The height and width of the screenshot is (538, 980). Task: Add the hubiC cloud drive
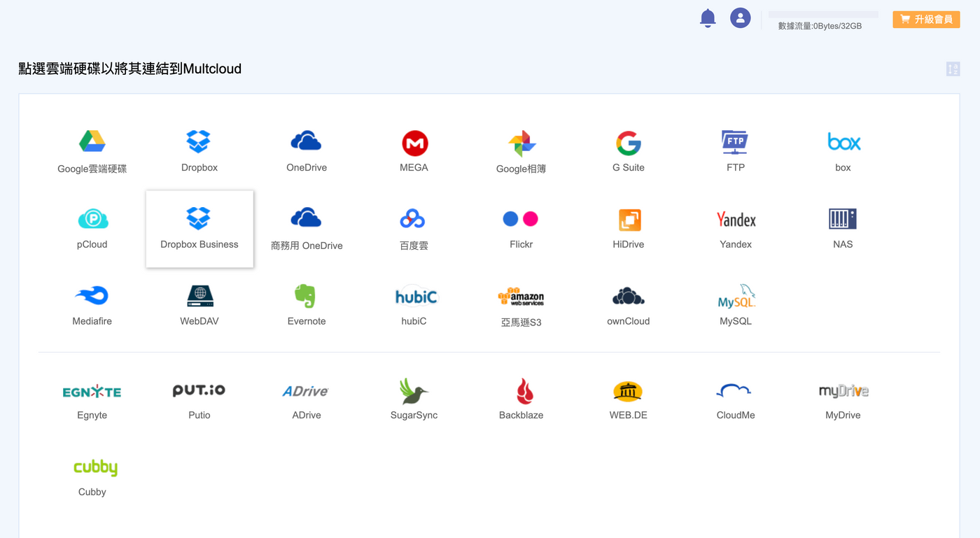[x=416, y=296]
